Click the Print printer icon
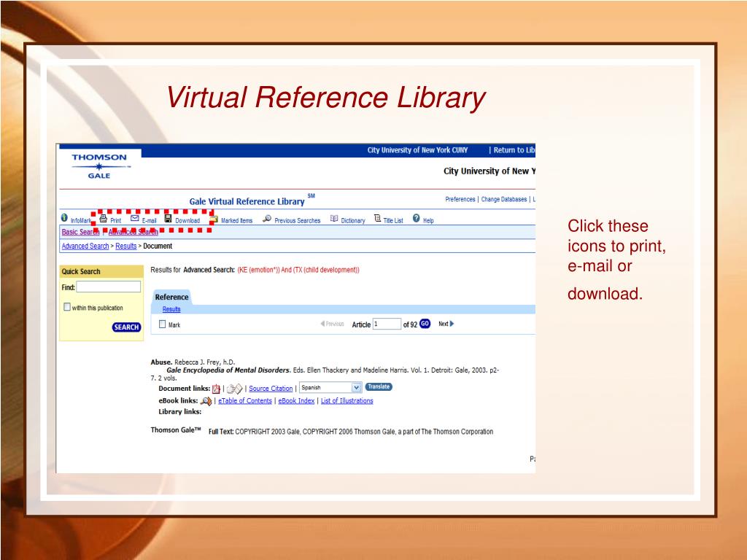 point(104,219)
